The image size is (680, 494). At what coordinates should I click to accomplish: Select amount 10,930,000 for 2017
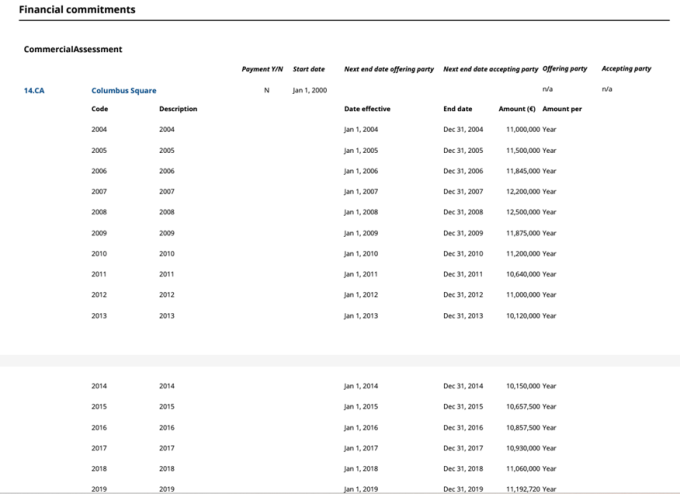[523, 448]
